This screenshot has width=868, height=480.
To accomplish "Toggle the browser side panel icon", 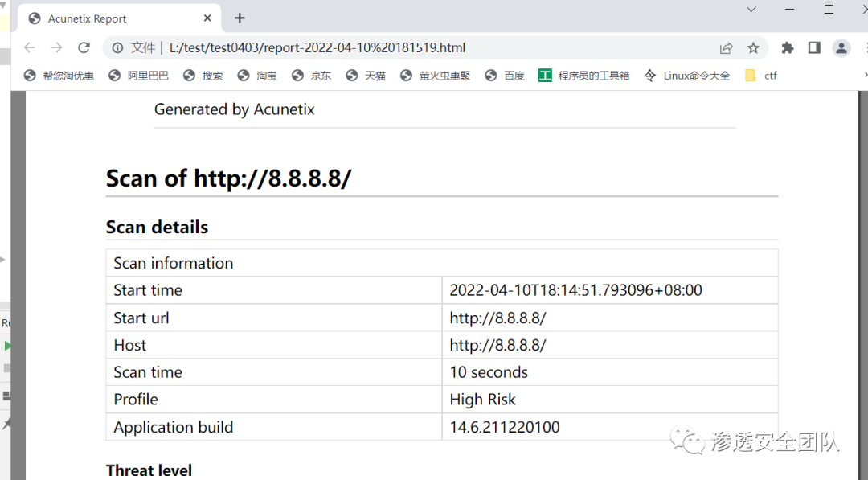I will [813, 48].
